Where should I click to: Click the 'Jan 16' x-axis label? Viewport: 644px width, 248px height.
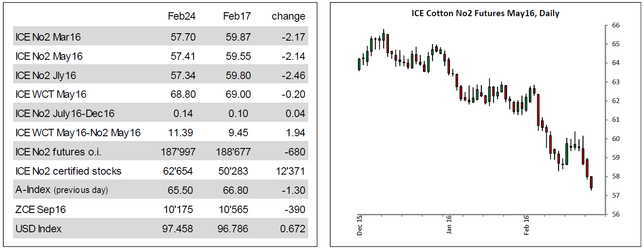tap(449, 225)
